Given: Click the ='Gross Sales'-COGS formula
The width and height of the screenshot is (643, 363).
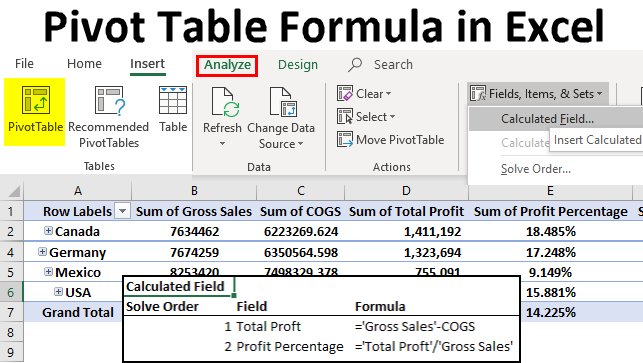Looking at the screenshot, I should pyautogui.click(x=415, y=326).
